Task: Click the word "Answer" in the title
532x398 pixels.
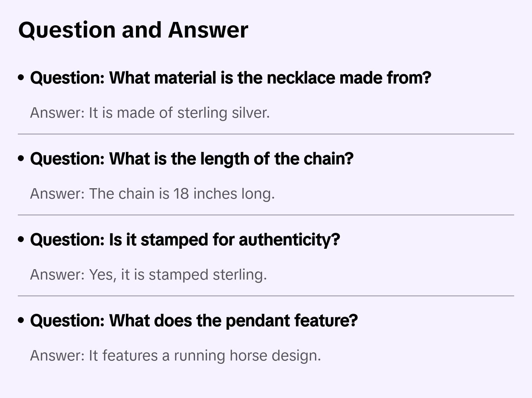Action: point(208,30)
